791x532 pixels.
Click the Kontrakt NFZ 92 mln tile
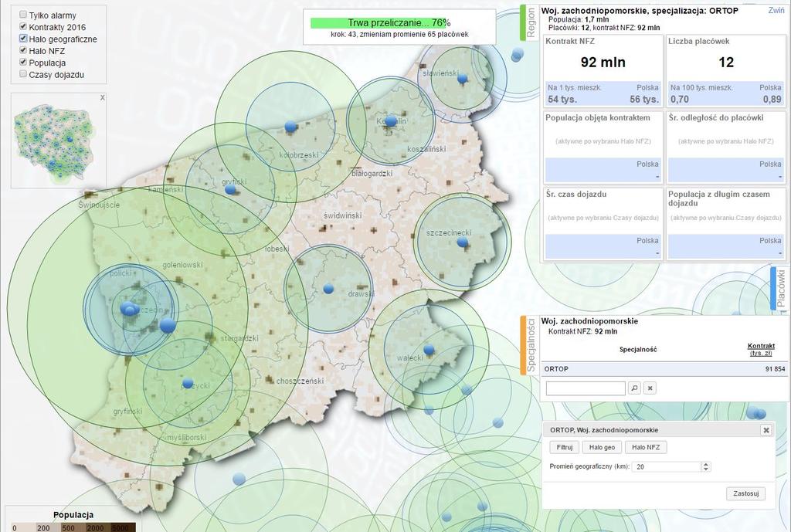click(x=603, y=70)
